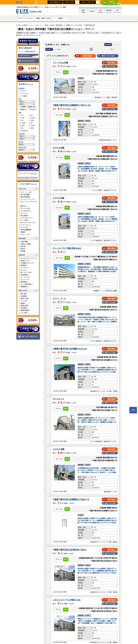Collapse the 設備仕様 section
The width and height of the screenshot is (138, 644).
pos(28,255)
